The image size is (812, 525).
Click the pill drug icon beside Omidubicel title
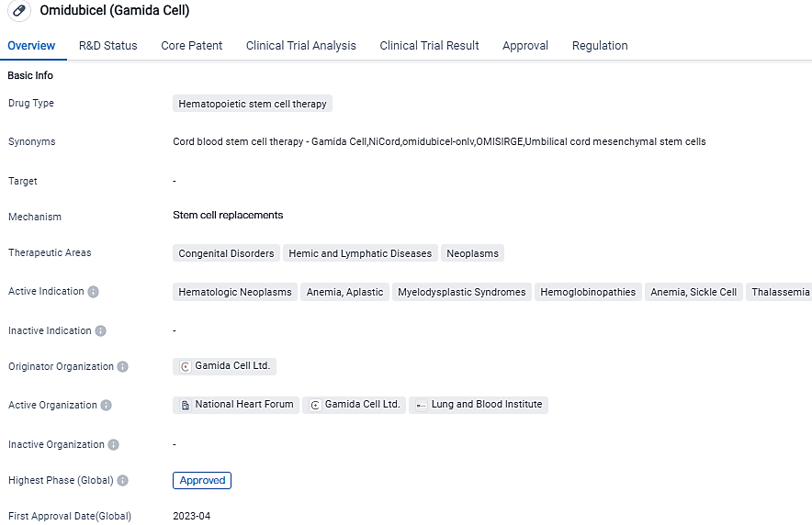click(19, 11)
